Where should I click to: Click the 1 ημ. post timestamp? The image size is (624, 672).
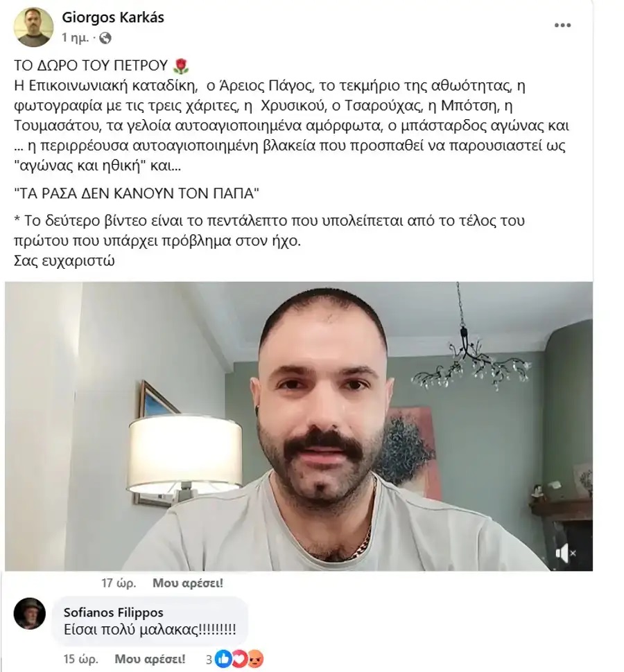tap(75, 38)
